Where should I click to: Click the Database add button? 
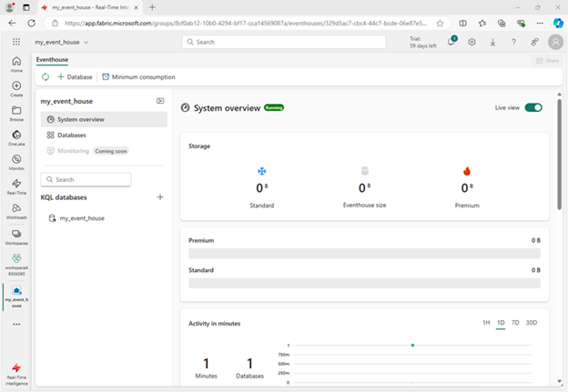coord(75,77)
